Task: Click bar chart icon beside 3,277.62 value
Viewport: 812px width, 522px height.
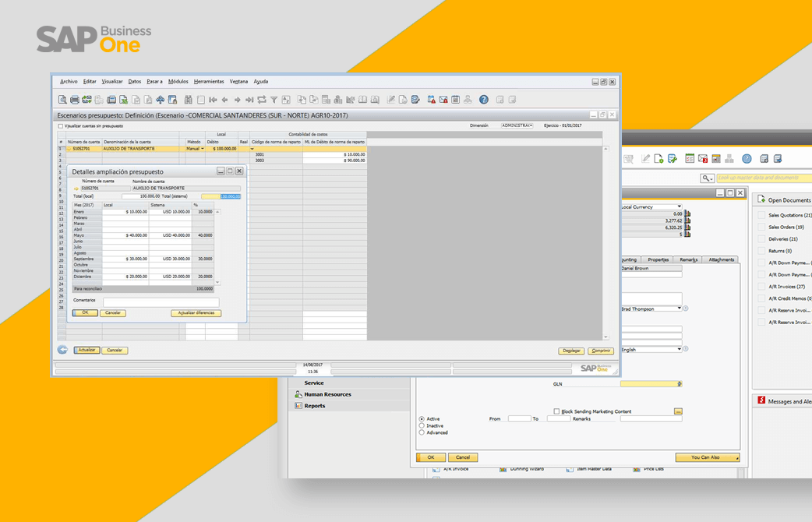Action: (688, 220)
